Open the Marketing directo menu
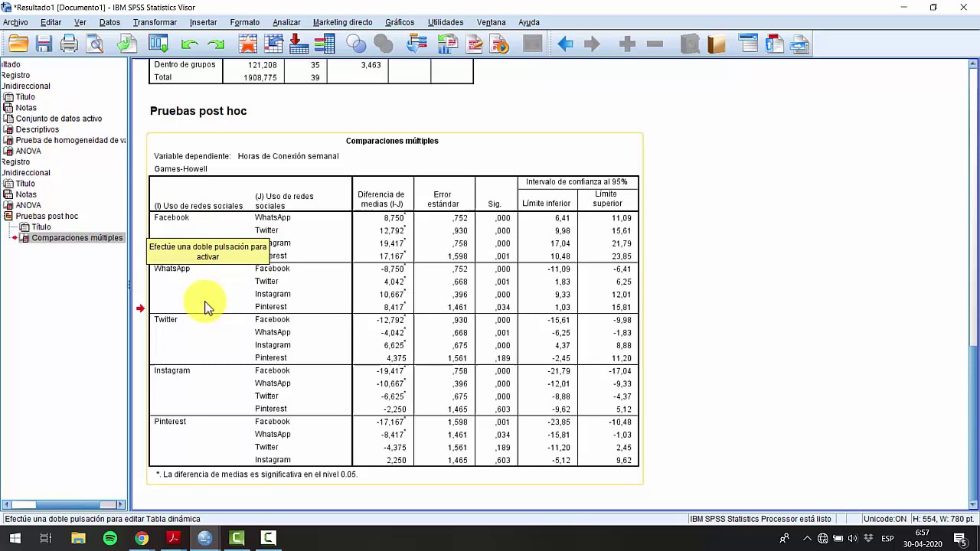980x551 pixels. tap(342, 22)
